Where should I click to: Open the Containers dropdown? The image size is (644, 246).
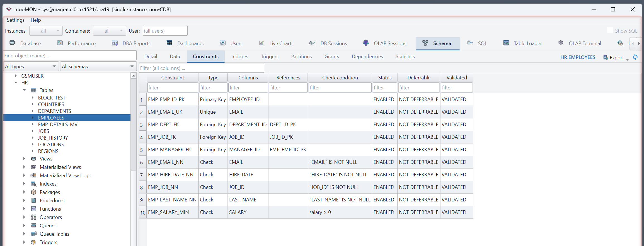click(x=110, y=31)
